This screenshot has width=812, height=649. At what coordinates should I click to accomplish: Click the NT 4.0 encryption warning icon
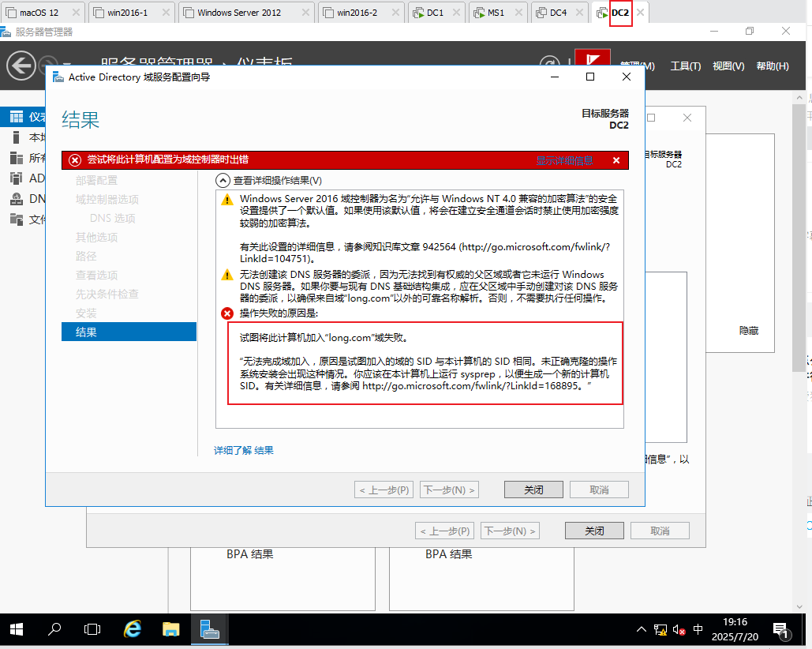tap(227, 200)
